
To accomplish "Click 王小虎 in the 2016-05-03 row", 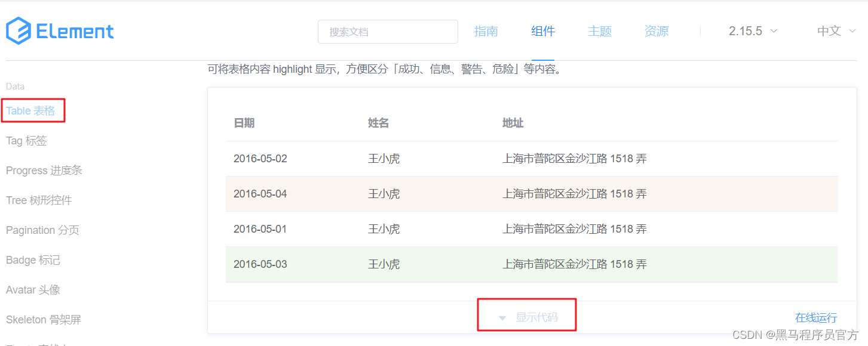I will click(384, 264).
